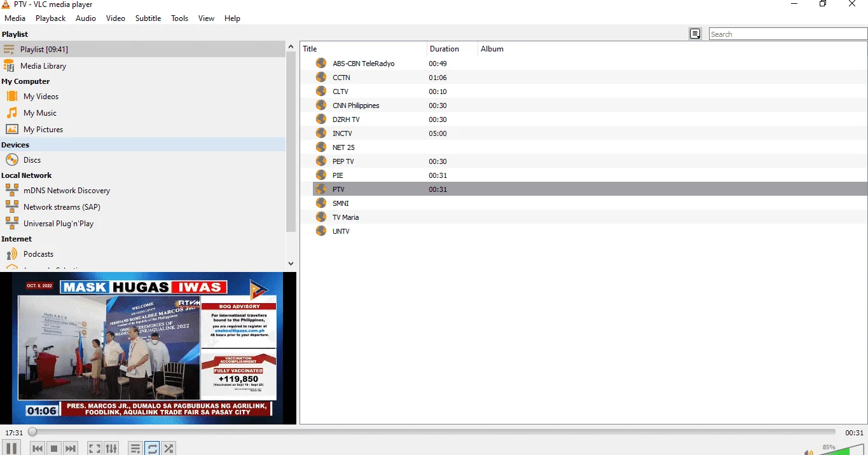Screen dimensions: 868x455
Task: Go to the previous media track
Action: [x=38, y=449]
